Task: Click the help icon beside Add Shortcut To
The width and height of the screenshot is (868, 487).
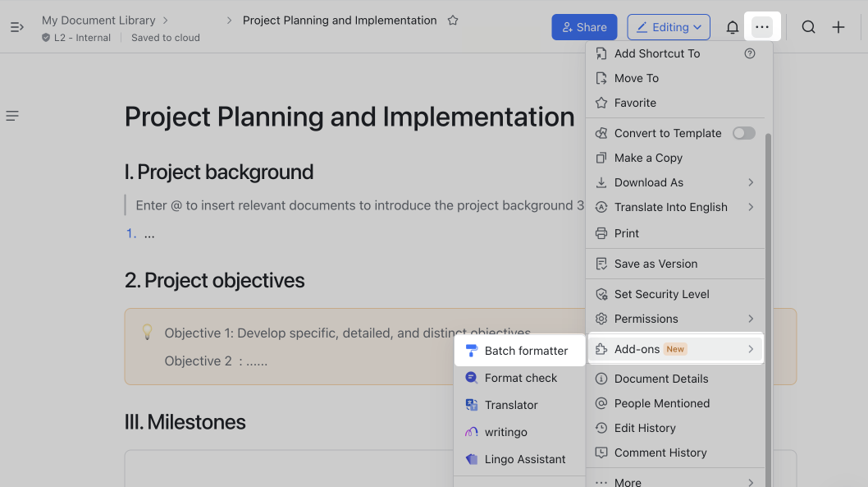Action: [x=749, y=53]
